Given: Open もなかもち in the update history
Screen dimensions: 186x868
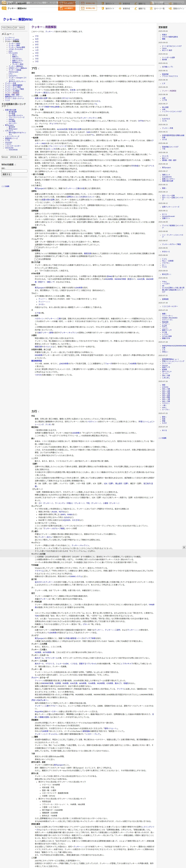Looking at the screenshot, I should (166, 119).
